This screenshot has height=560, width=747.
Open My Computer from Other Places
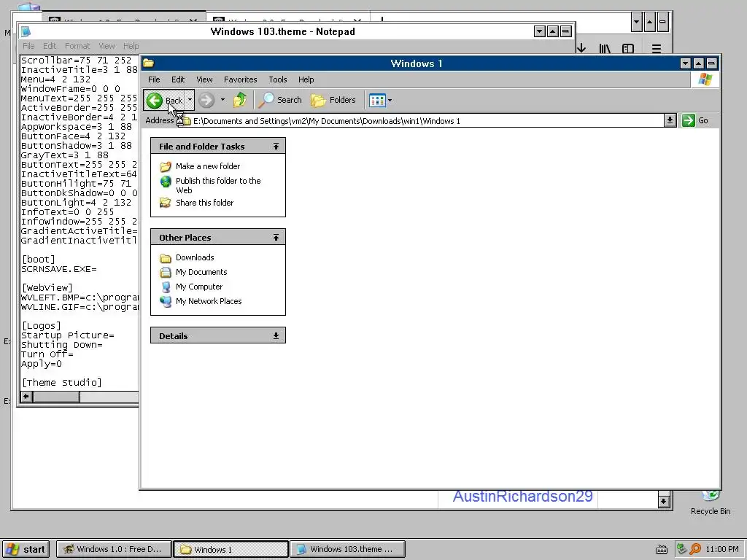tap(199, 287)
